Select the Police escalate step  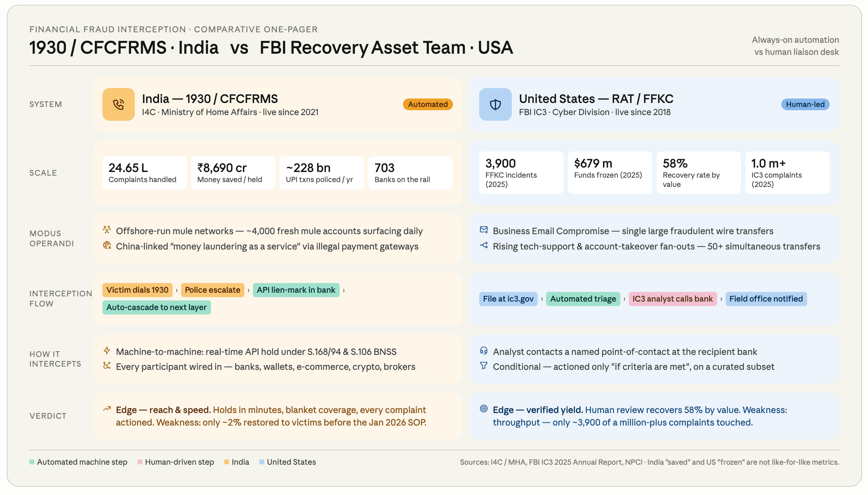pos(213,290)
